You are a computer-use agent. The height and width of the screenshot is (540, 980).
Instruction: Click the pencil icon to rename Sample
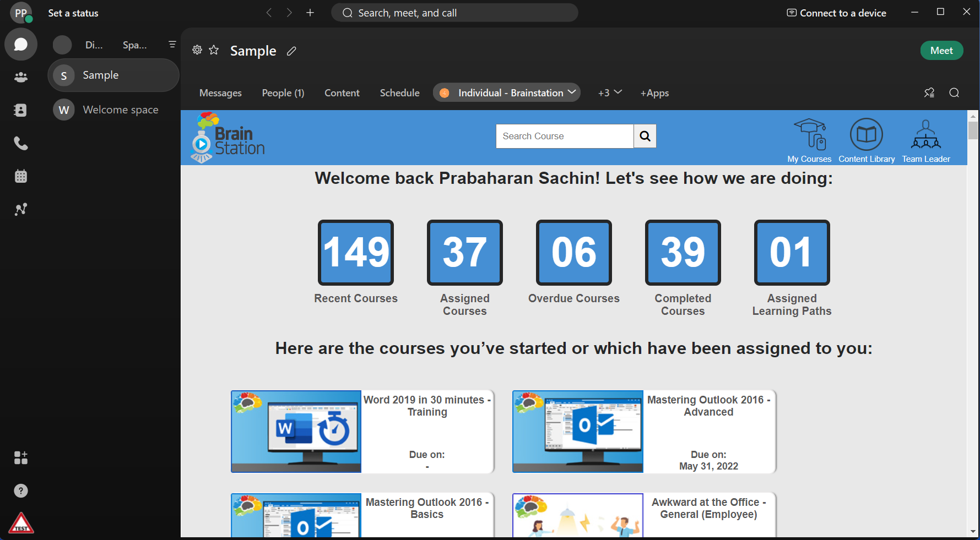[291, 51]
